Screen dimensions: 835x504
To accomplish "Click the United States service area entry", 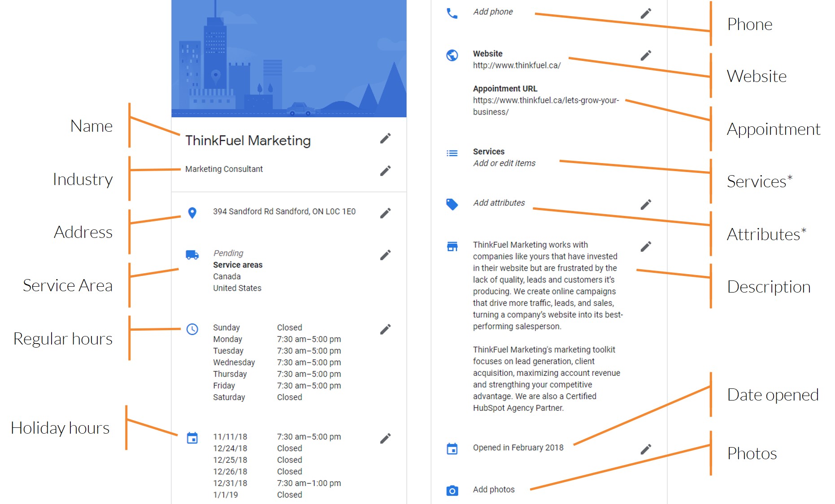I will (237, 288).
